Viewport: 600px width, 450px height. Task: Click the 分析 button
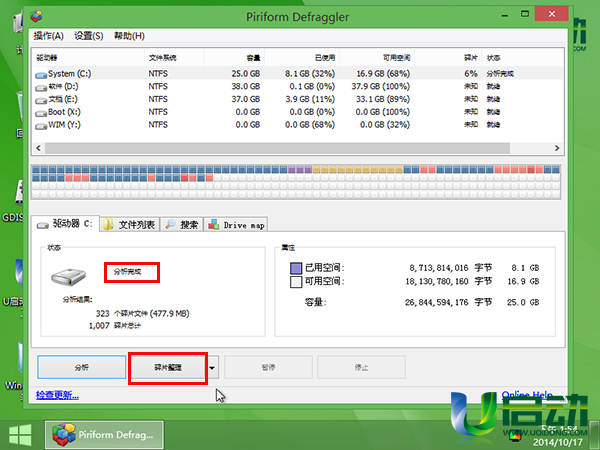82,367
